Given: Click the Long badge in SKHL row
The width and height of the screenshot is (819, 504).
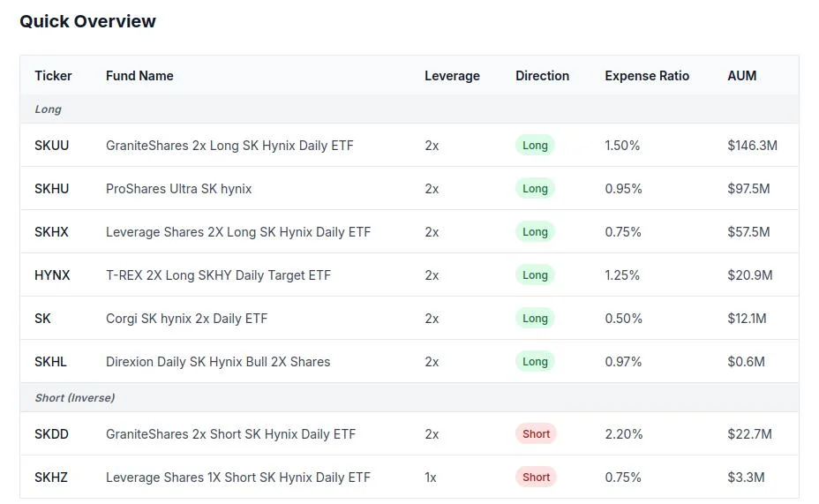Looking at the screenshot, I should (535, 362).
